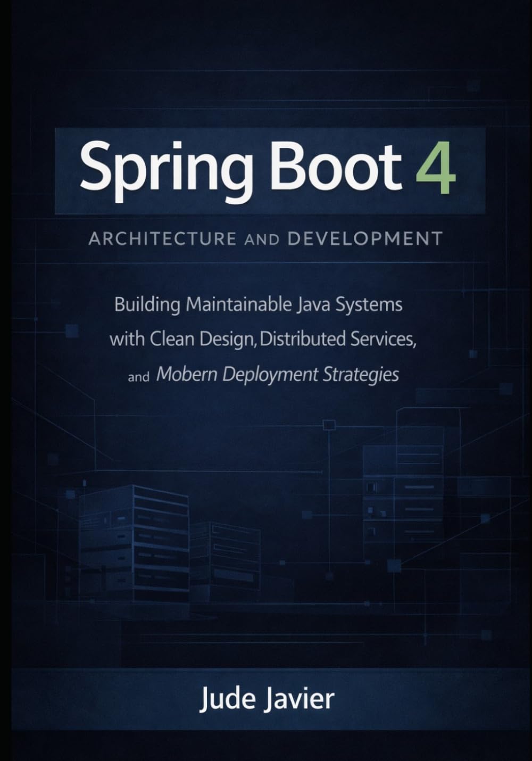Click the green number 4 in the title
The width and height of the screenshot is (532, 761).
[x=436, y=167]
